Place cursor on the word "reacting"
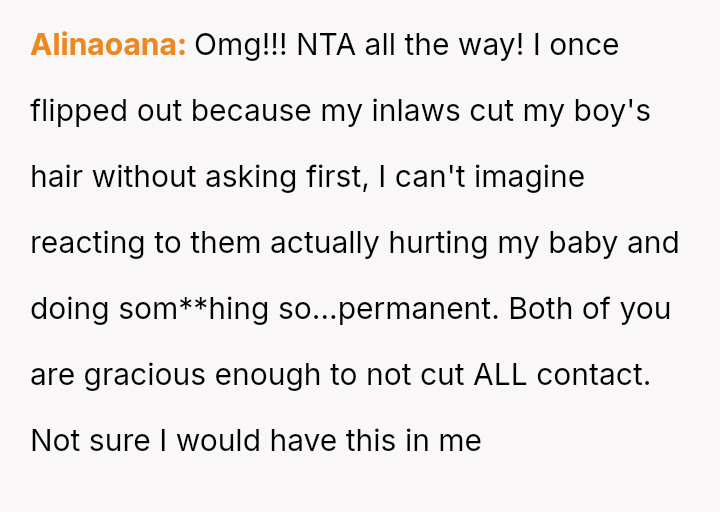Screen dimensions: 720x512 88,243
